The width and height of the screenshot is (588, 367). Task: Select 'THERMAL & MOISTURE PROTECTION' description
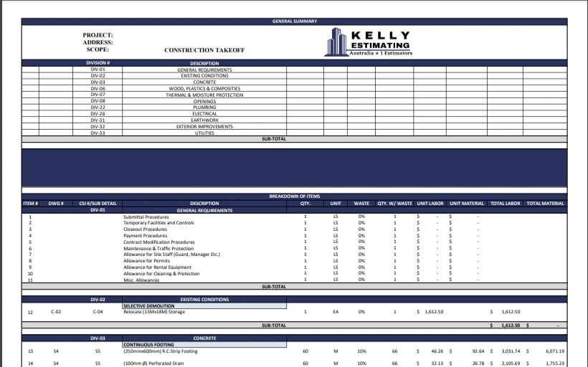[x=204, y=95]
